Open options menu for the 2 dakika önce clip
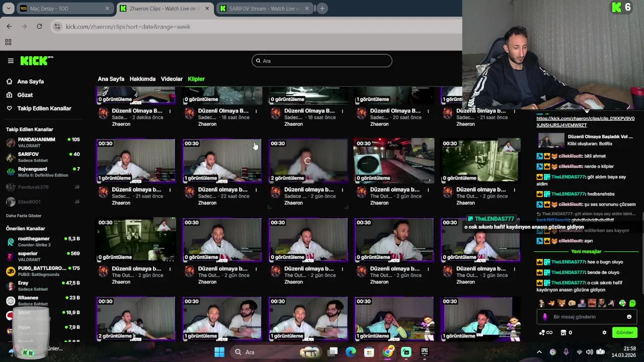The height and width of the screenshot is (362, 644). 170,111
